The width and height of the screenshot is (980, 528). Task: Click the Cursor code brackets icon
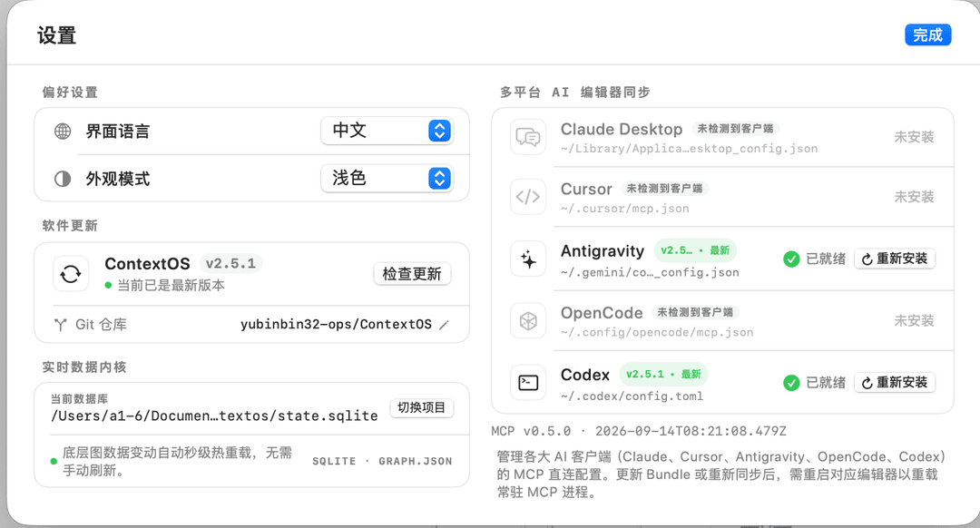528,197
